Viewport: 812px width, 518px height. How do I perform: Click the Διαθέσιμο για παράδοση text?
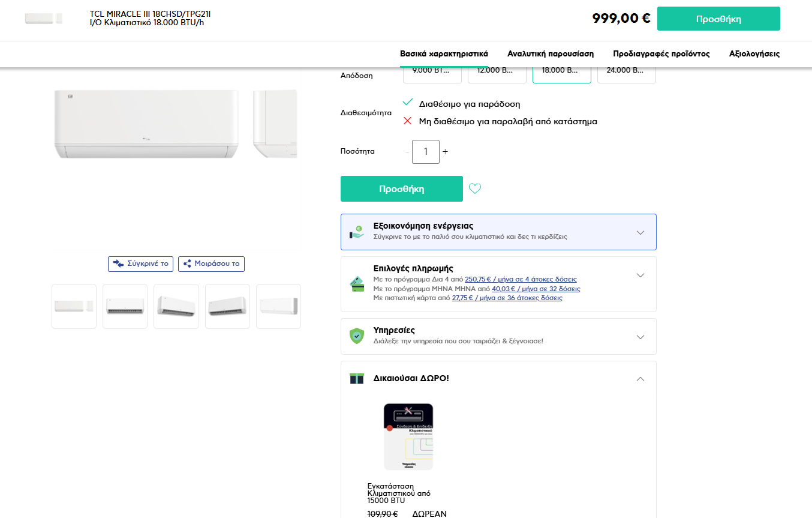coord(470,104)
